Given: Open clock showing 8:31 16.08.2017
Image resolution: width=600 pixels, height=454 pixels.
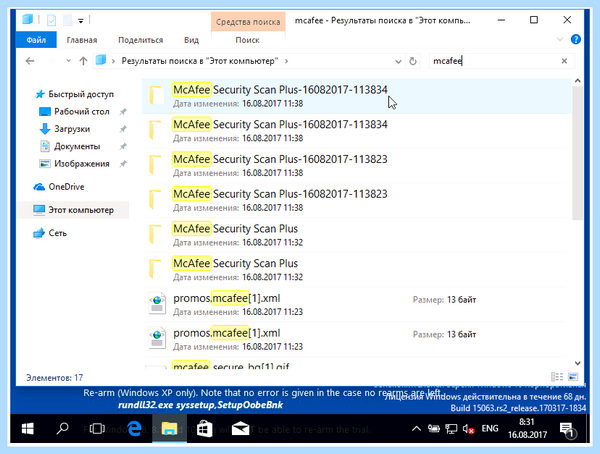Looking at the screenshot, I should pyautogui.click(x=527, y=428).
